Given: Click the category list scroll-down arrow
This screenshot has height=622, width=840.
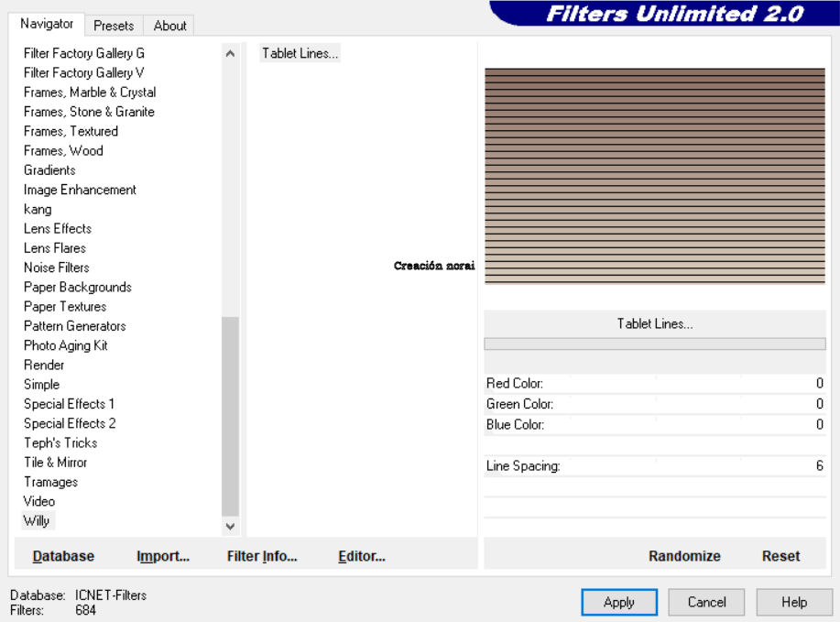Looking at the screenshot, I should coord(230,527).
